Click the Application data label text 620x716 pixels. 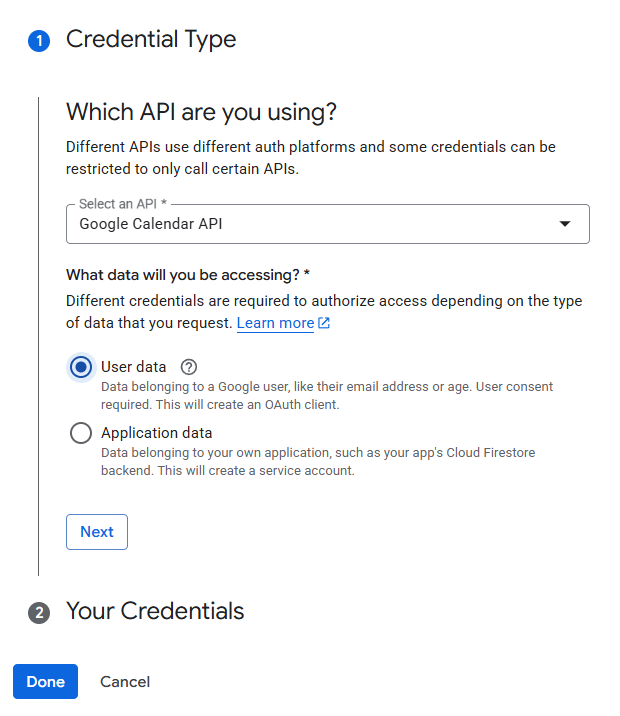156,433
